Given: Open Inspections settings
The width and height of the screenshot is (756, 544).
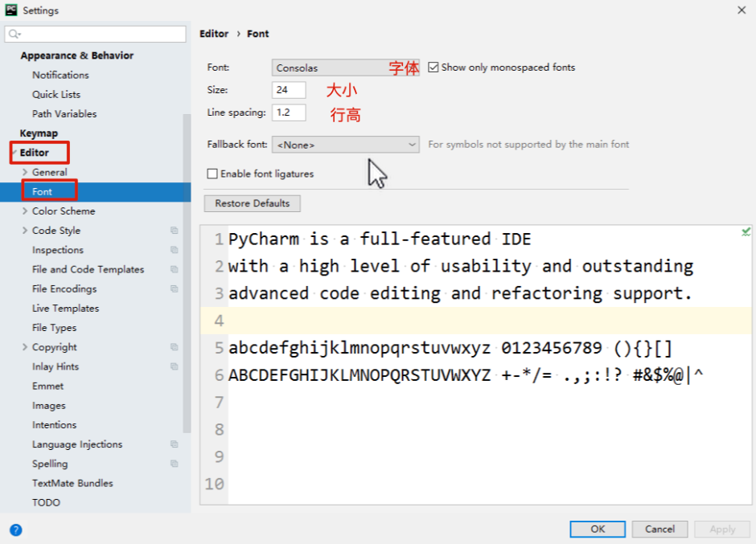Looking at the screenshot, I should click(x=58, y=250).
